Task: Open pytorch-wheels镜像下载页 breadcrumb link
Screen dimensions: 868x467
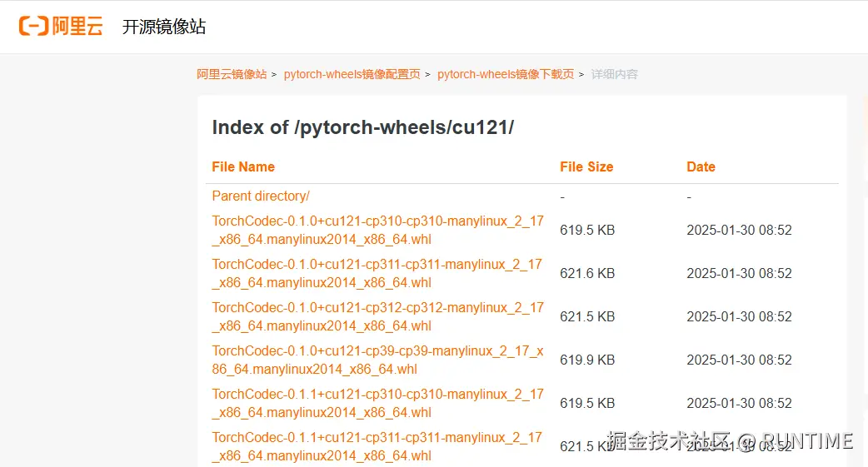Action: 506,74
